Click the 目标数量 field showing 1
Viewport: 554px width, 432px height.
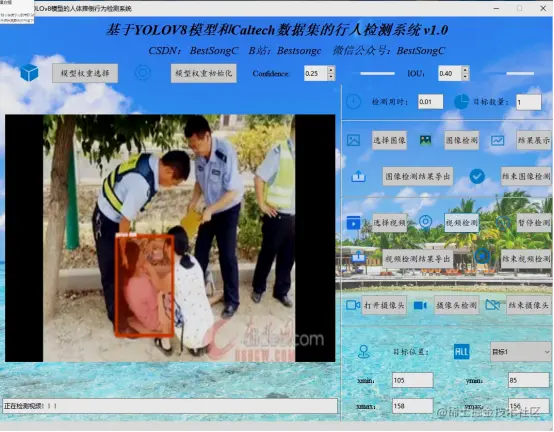click(x=528, y=102)
